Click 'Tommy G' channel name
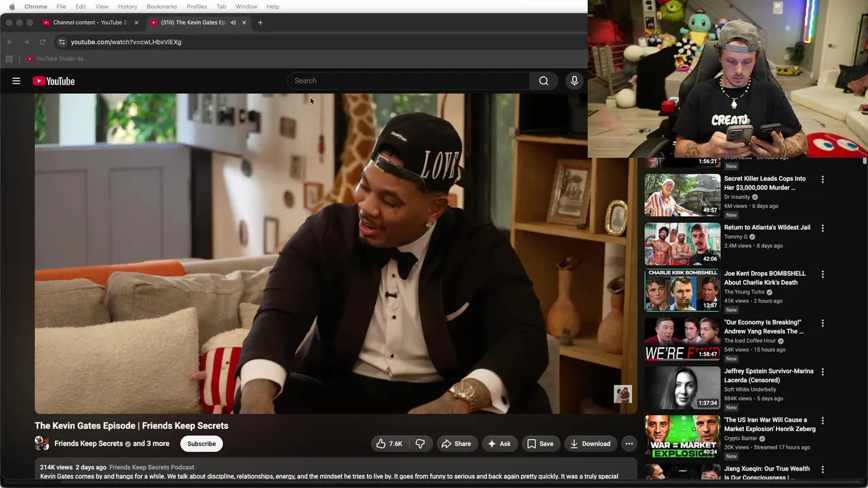The image size is (868, 488). [x=736, y=237]
